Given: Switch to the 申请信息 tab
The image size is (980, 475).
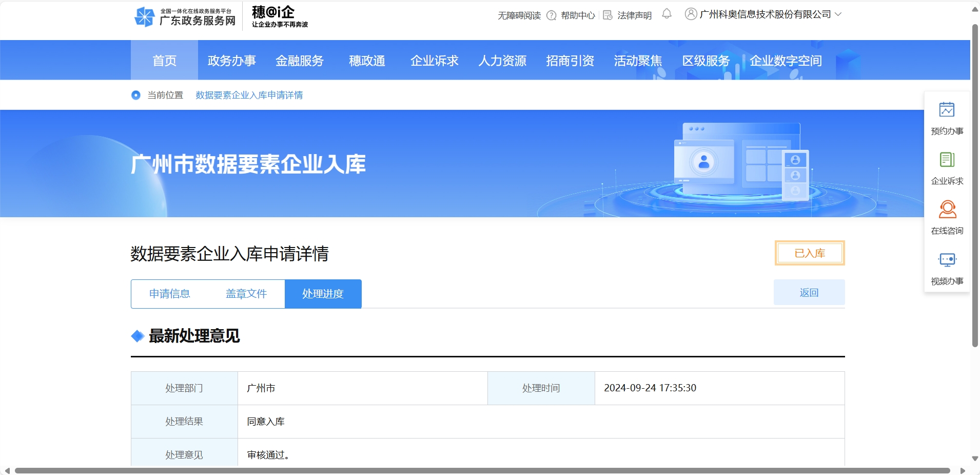Looking at the screenshot, I should click(x=169, y=293).
